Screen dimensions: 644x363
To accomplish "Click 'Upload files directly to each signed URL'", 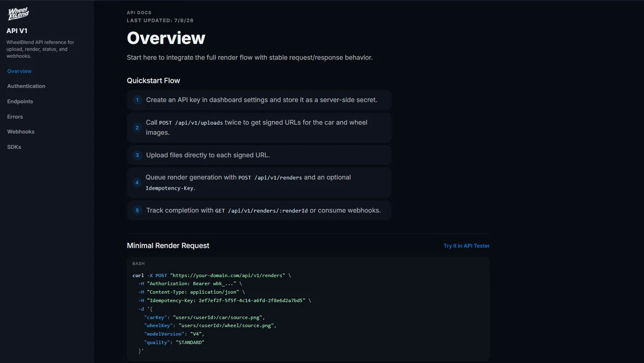I will coord(208,155).
